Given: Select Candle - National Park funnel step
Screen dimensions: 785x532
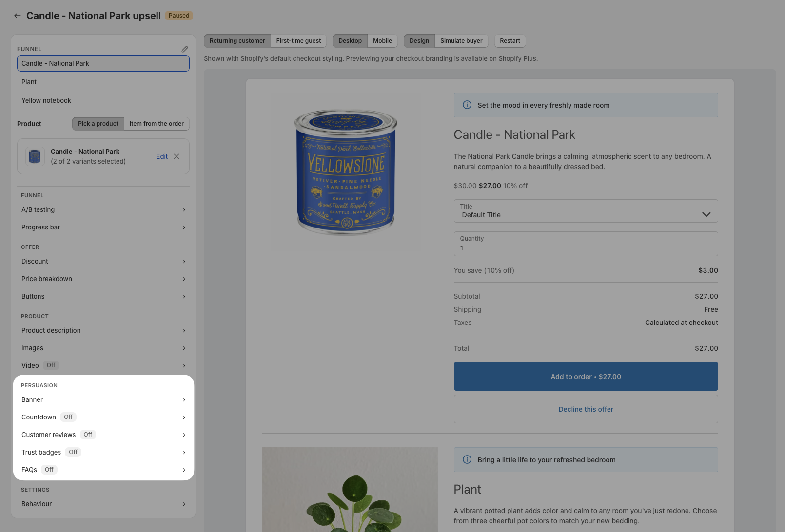Looking at the screenshot, I should coord(103,63).
